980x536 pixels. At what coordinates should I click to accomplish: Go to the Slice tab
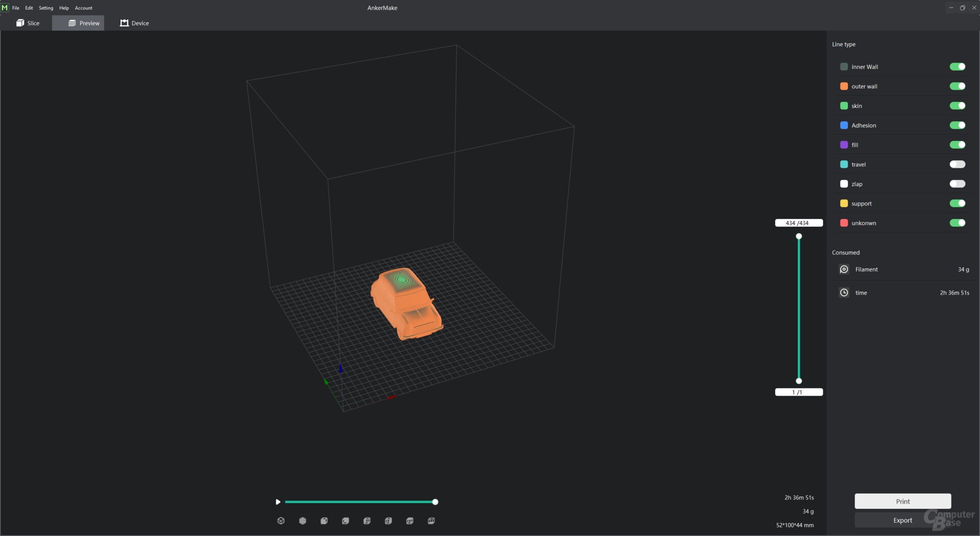coord(28,23)
